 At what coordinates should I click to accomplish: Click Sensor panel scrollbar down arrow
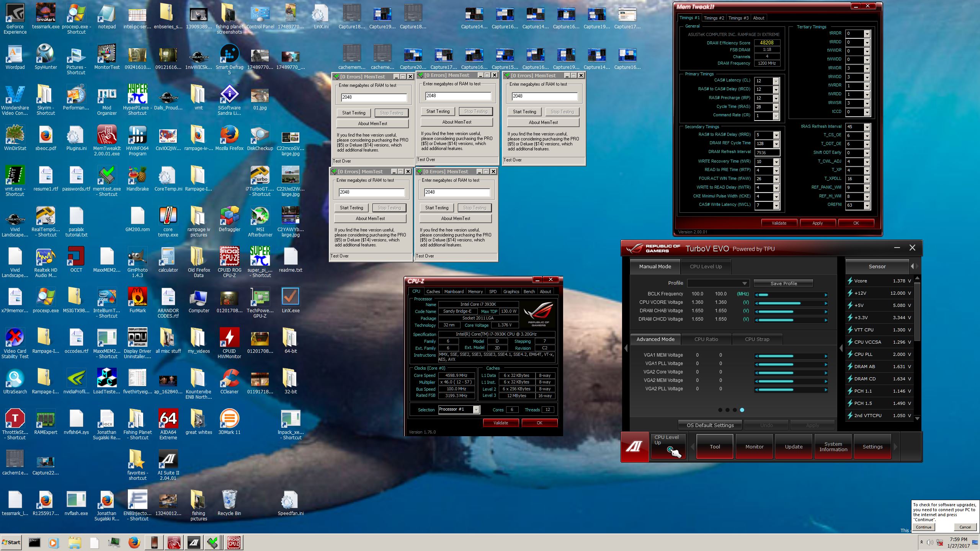(x=917, y=419)
